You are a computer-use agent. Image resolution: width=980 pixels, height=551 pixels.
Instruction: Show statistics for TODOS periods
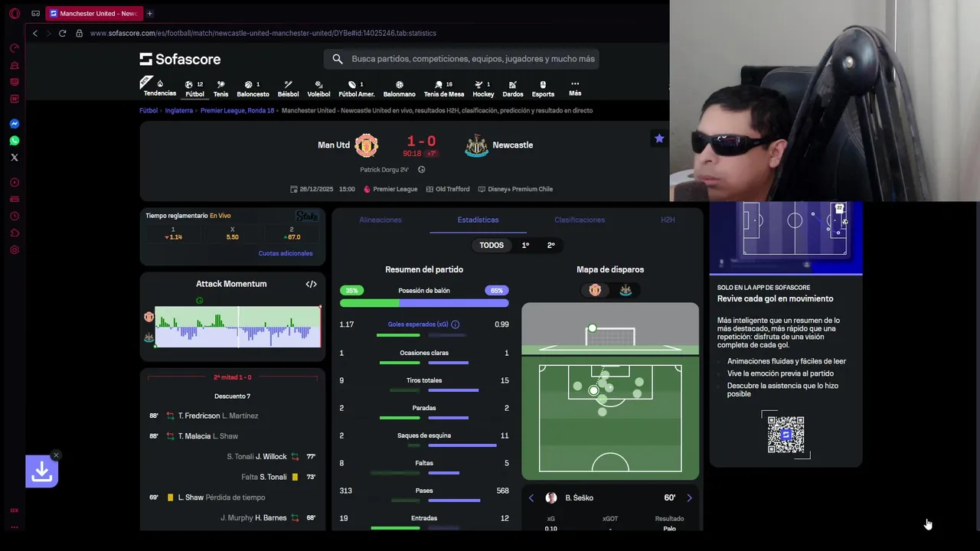click(x=492, y=246)
